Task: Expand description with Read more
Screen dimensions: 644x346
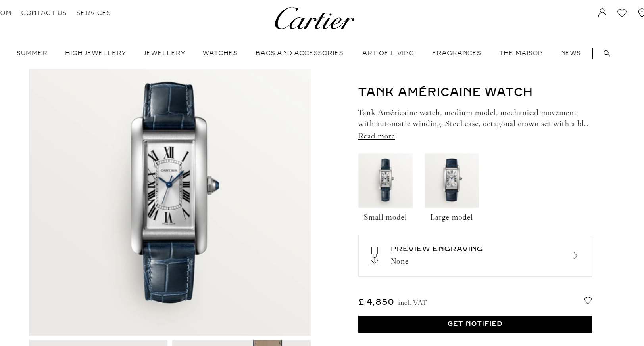Action: [x=377, y=136]
